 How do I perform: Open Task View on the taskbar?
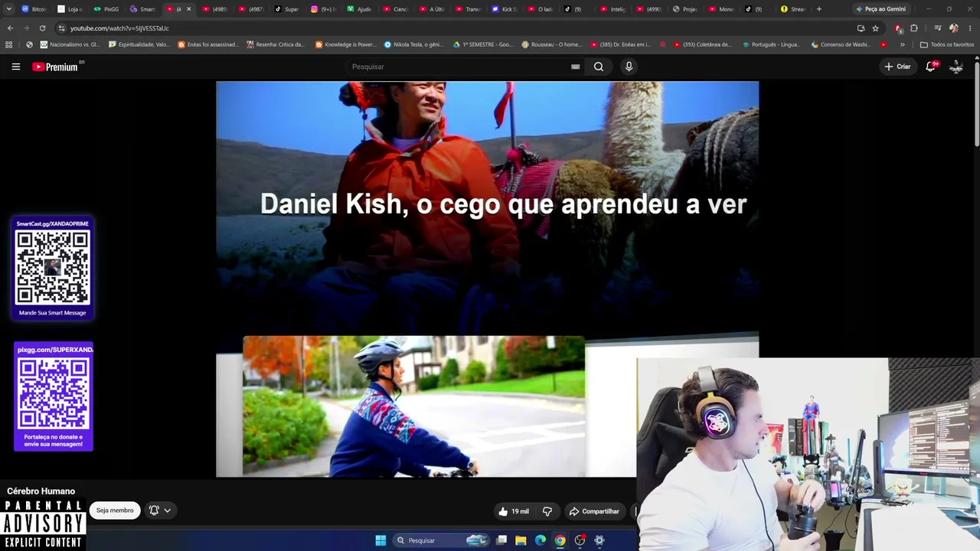point(501,540)
